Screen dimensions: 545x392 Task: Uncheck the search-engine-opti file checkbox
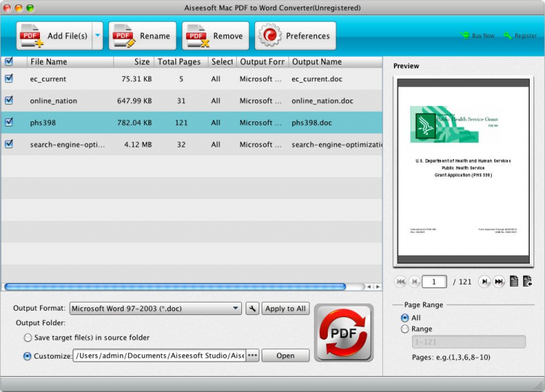[x=9, y=144]
